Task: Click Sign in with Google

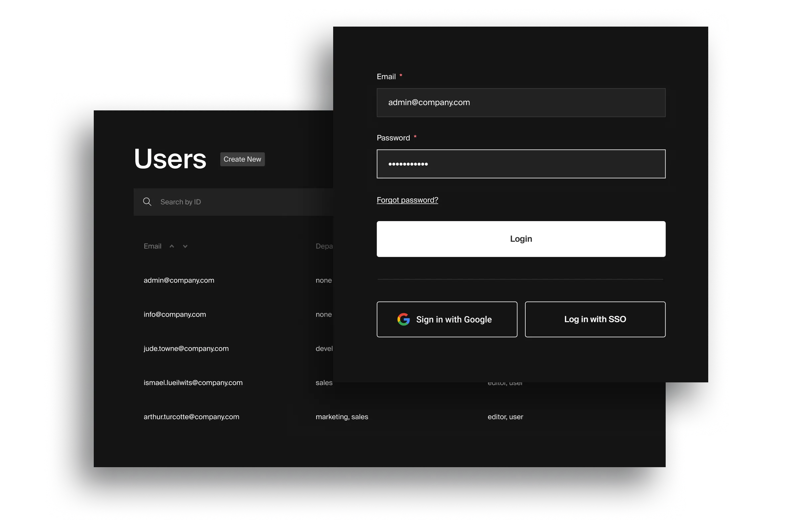Action: (447, 319)
